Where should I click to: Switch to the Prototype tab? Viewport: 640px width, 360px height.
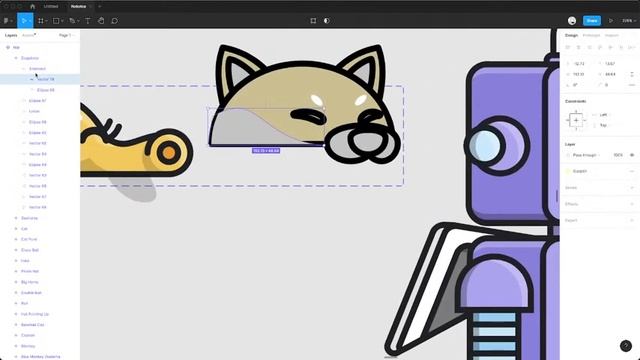(x=591, y=36)
